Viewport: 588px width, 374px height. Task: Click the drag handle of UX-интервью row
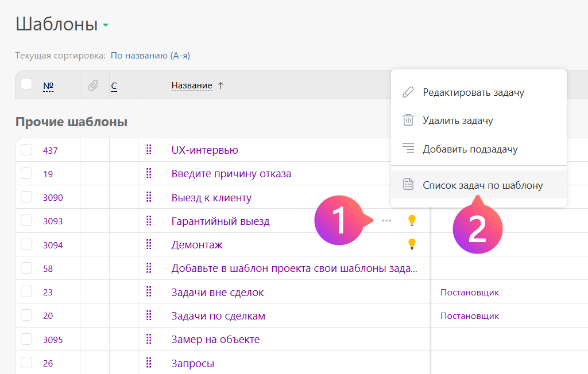pos(149,150)
